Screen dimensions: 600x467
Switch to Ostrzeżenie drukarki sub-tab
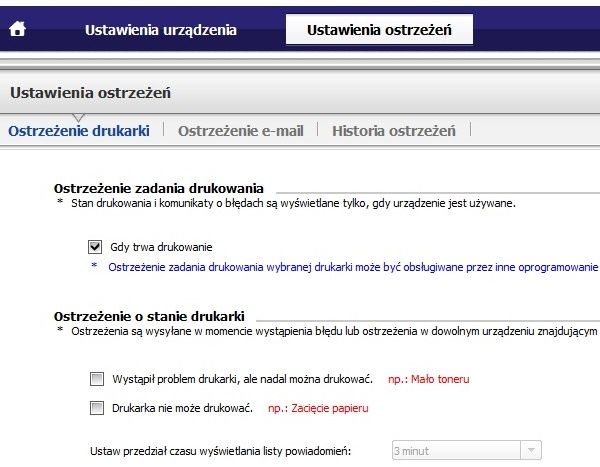79,131
